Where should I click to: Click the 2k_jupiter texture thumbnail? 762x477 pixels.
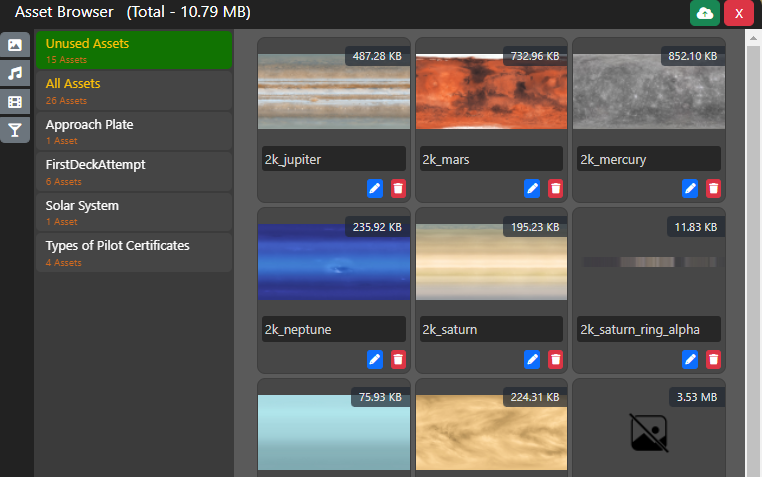[x=333, y=90]
